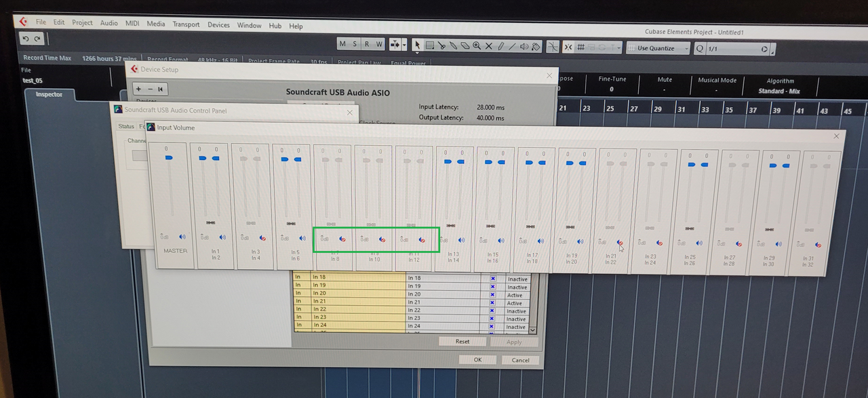The image size is (868, 398).
Task: Toggle the S solo state button
Action: [x=355, y=44]
